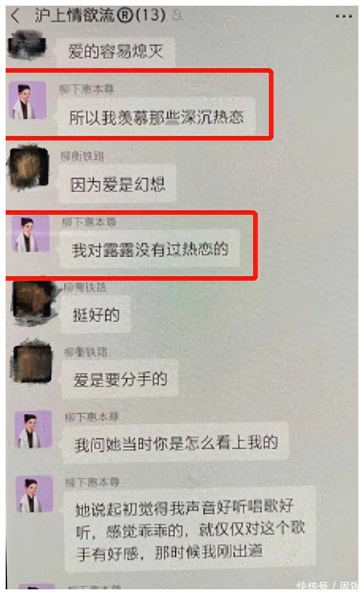Open the blurred avatar beside 爱的容易熄灭

(x=27, y=46)
